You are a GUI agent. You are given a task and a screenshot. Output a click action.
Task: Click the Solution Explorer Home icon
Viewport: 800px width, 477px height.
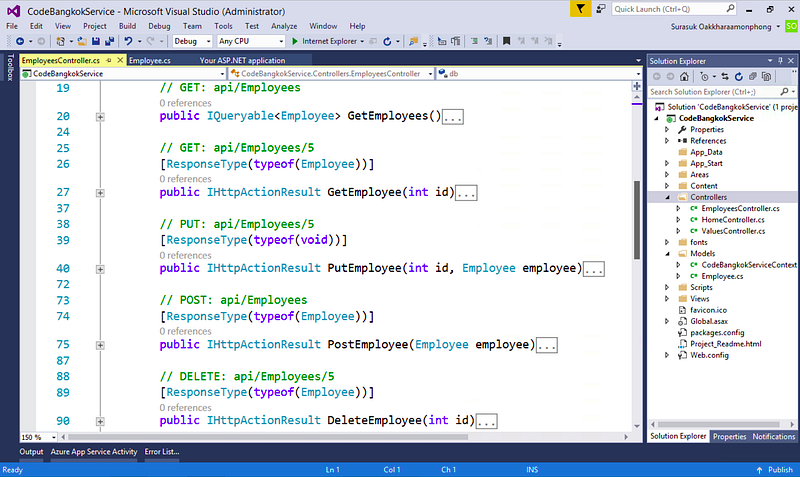(684, 77)
